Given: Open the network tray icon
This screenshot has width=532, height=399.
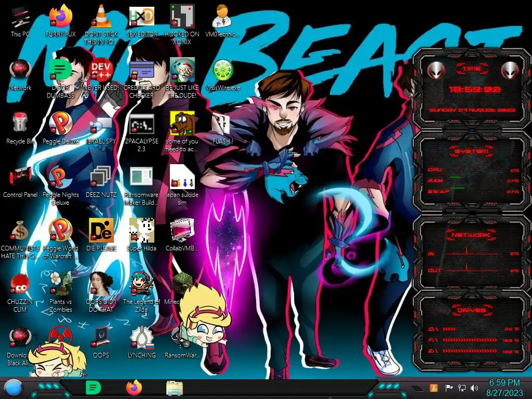Looking at the screenshot, I should point(462,388).
